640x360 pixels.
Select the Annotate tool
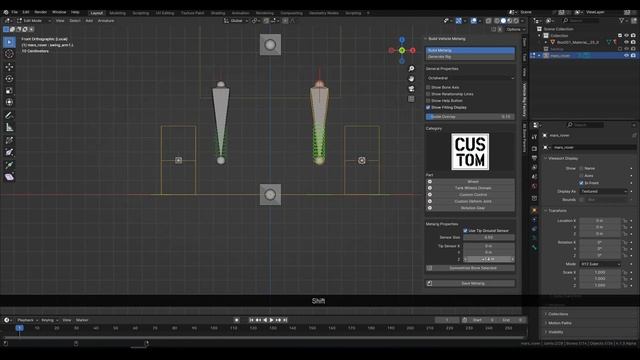[x=9, y=116]
